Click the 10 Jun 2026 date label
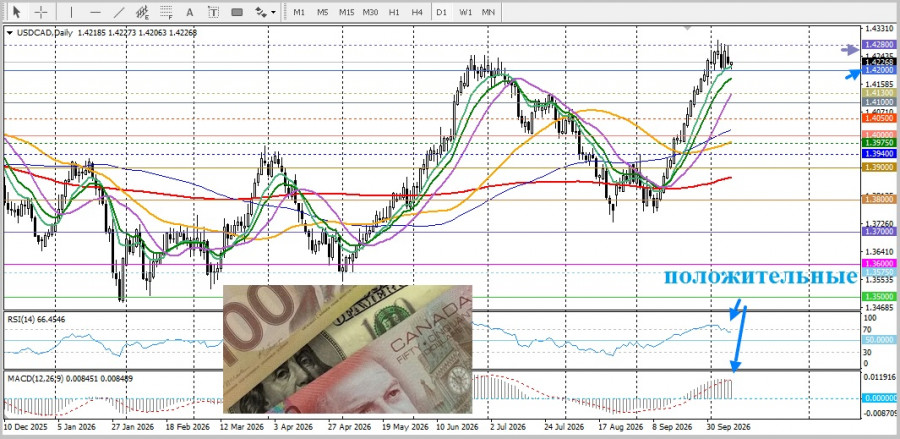 pos(457,428)
